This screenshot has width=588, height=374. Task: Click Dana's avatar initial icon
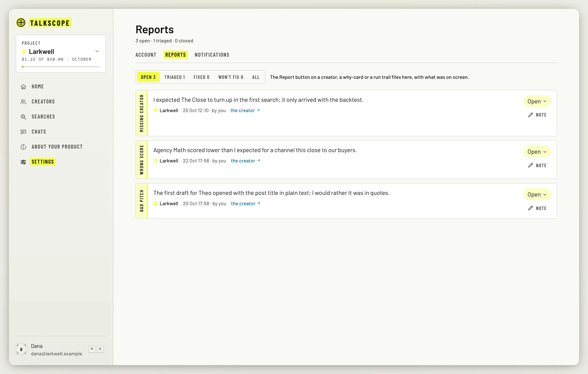[x=21, y=349]
